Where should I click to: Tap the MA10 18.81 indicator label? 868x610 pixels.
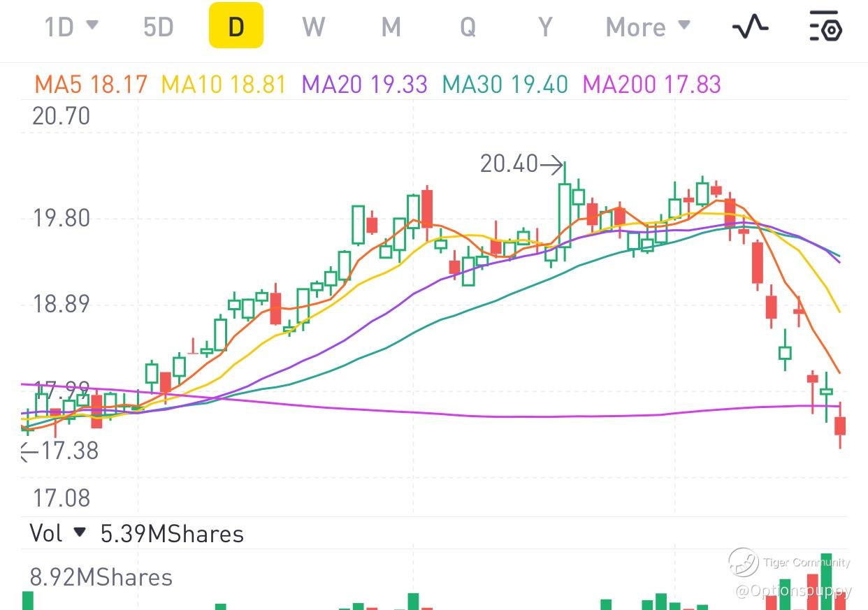click(224, 85)
